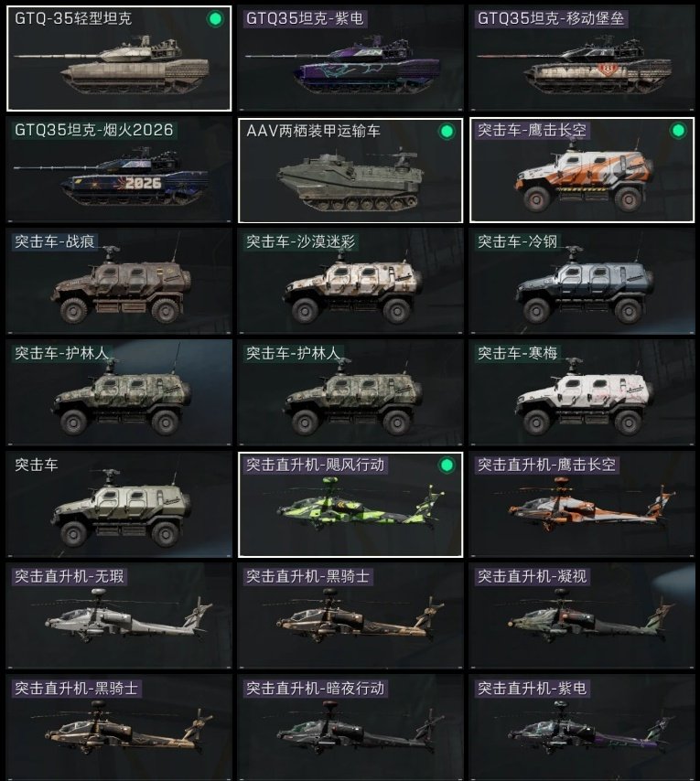Click the 突击车-冷钢 vehicle image
Screen dimensions: 700x781
[585, 287]
